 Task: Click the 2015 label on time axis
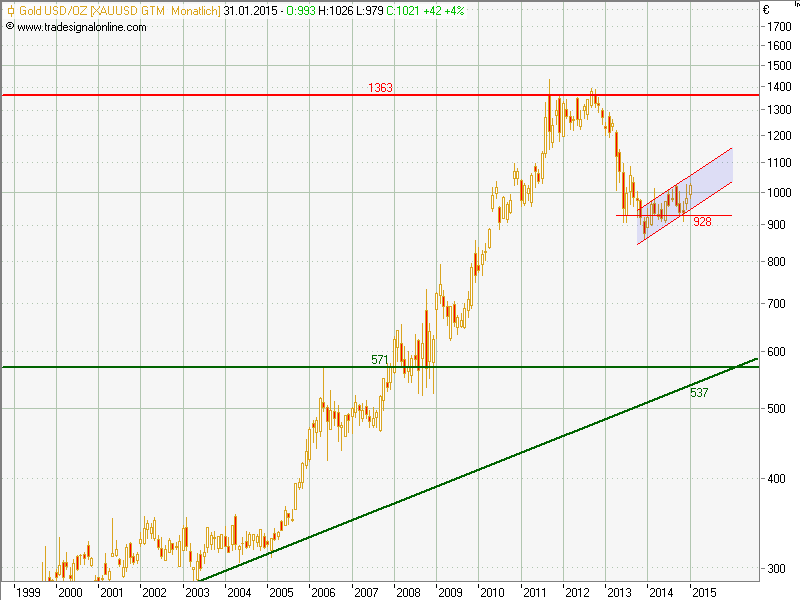[703, 592]
